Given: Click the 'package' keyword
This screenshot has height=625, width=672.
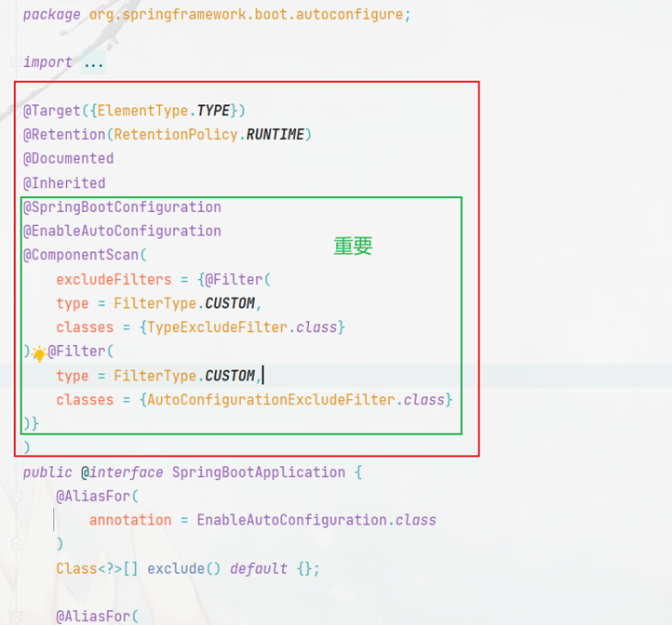Looking at the screenshot, I should pos(52,15).
